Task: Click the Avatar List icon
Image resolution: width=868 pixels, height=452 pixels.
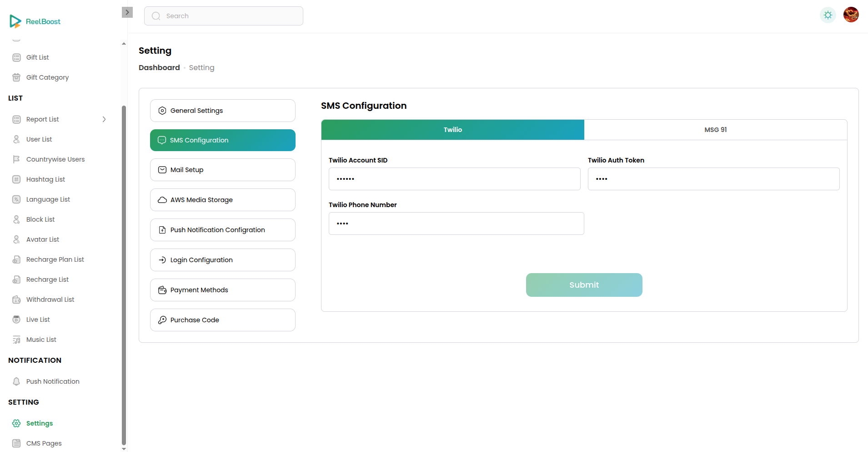Action: coord(16,239)
